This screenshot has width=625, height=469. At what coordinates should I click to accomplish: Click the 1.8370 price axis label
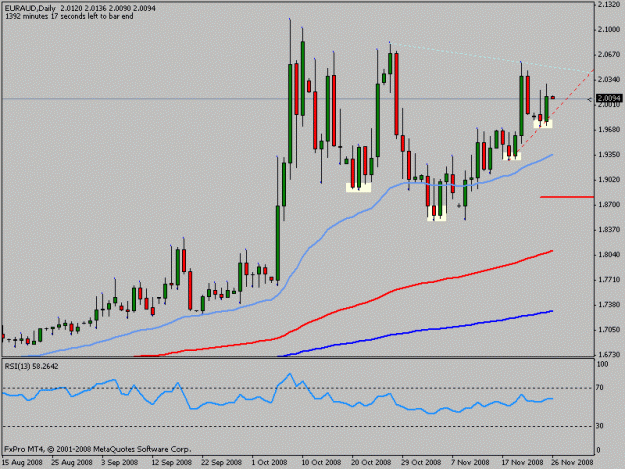pos(609,230)
